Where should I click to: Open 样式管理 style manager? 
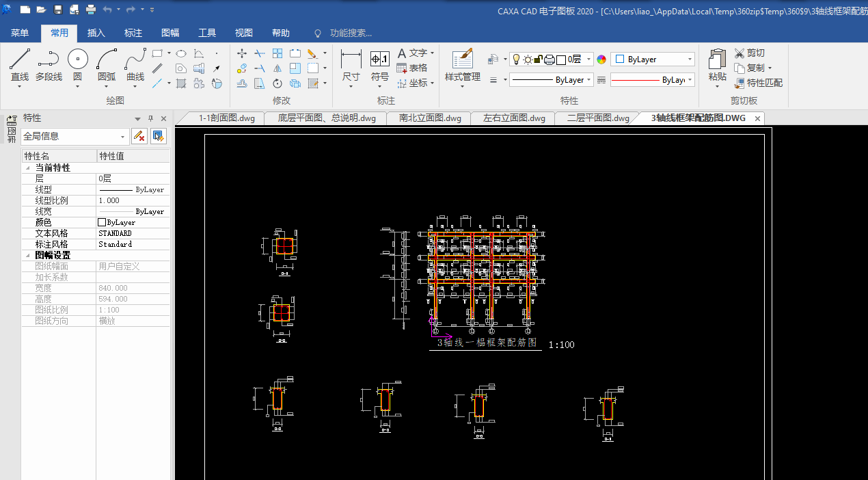[x=463, y=66]
